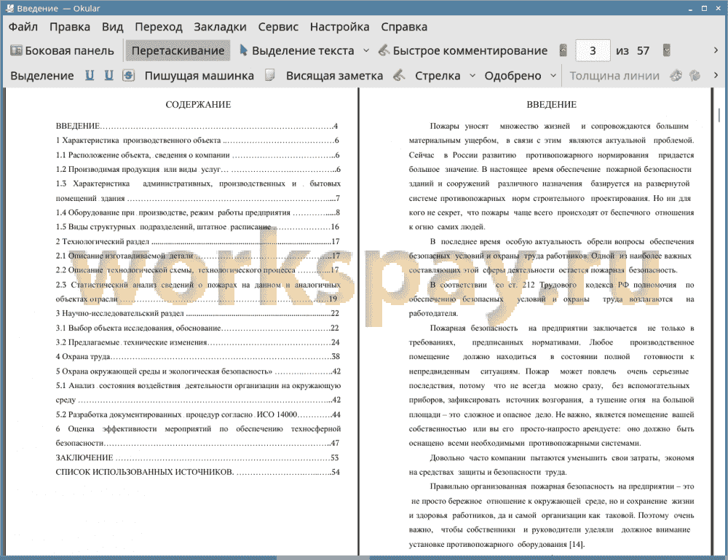Click the Толщина линии option

click(614, 76)
